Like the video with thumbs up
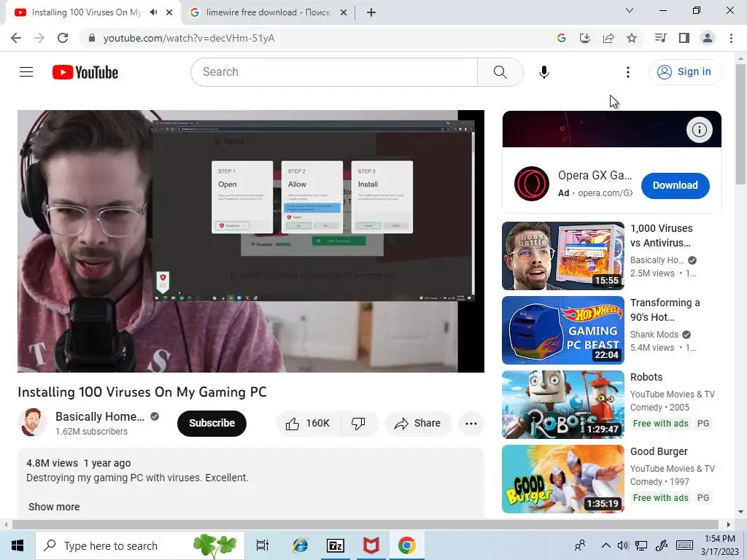The image size is (747, 560). [x=308, y=424]
